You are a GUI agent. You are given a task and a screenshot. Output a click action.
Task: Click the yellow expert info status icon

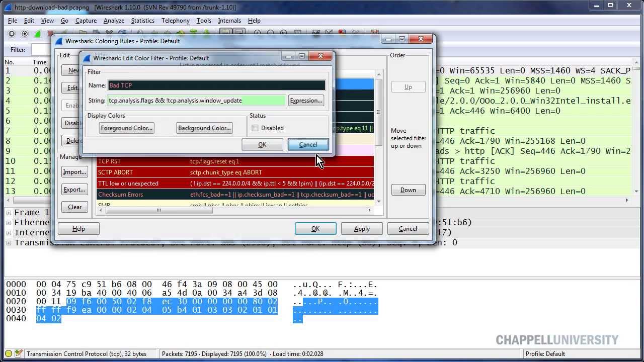pyautogui.click(x=9, y=353)
